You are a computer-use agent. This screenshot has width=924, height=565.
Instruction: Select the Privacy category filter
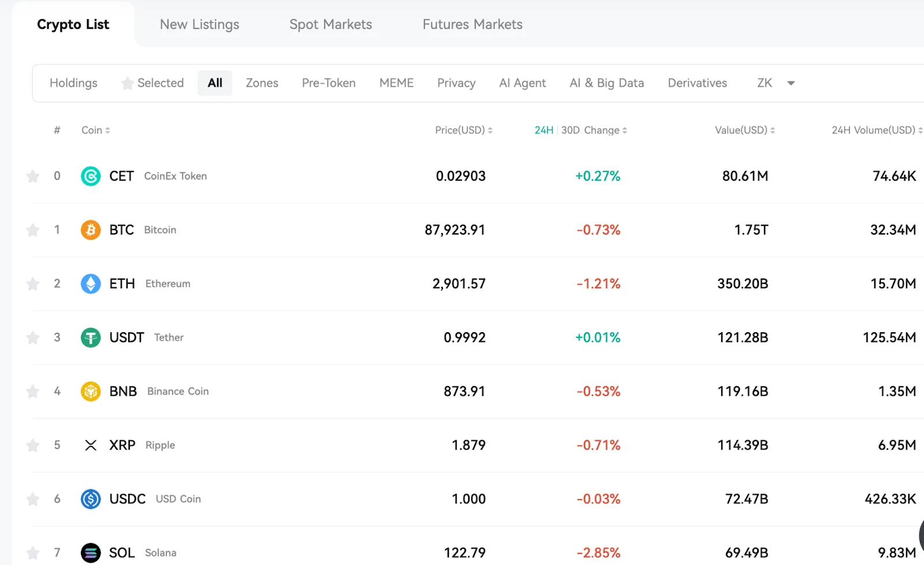tap(456, 83)
